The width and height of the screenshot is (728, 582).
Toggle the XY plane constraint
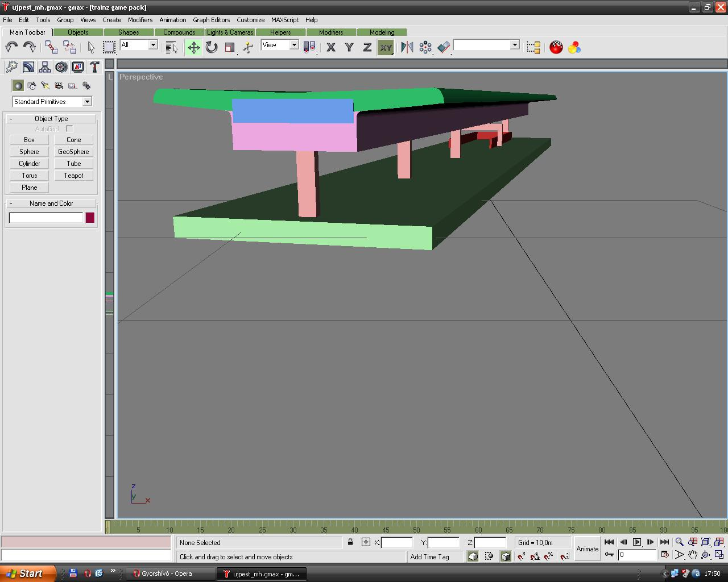386,48
